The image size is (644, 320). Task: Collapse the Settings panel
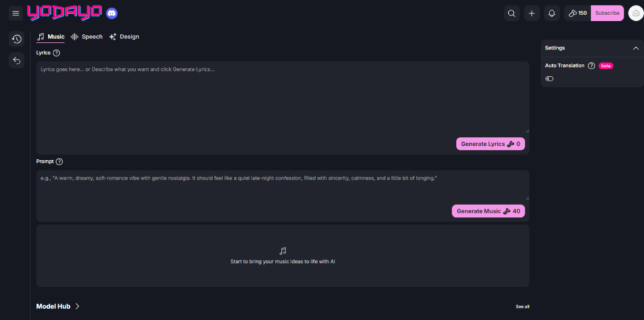[x=636, y=48]
